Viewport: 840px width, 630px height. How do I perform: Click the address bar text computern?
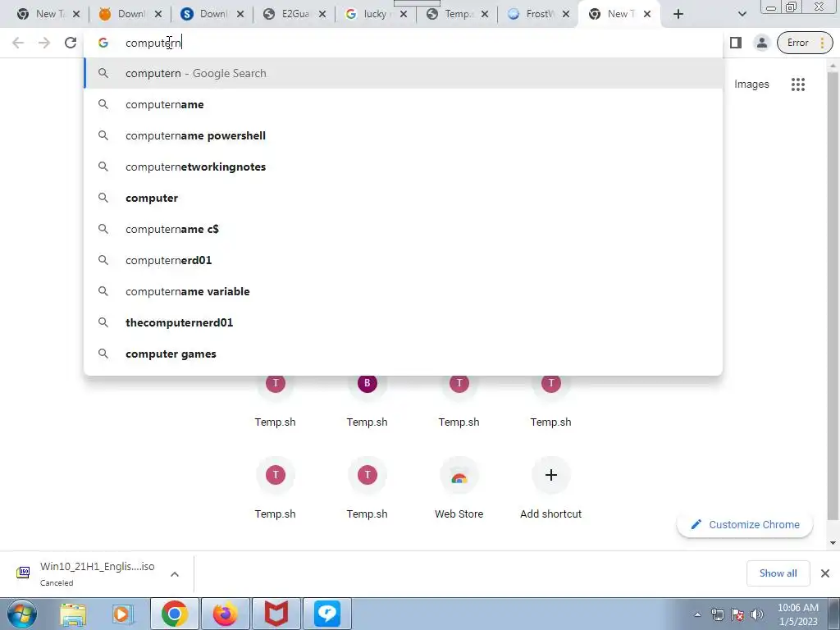[153, 43]
